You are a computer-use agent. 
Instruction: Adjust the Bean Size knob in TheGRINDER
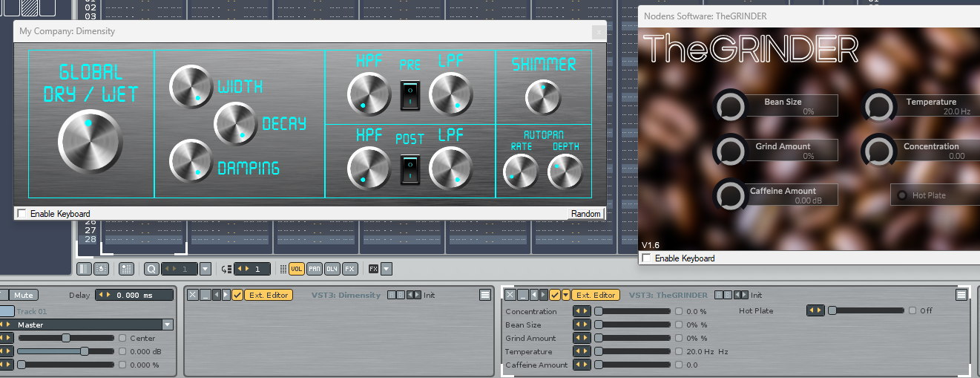coord(731,108)
